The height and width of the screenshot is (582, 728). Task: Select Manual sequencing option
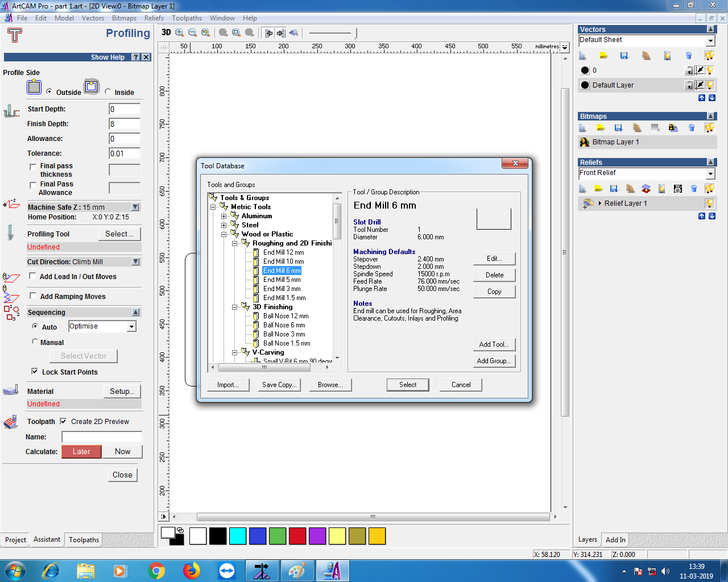(x=35, y=342)
